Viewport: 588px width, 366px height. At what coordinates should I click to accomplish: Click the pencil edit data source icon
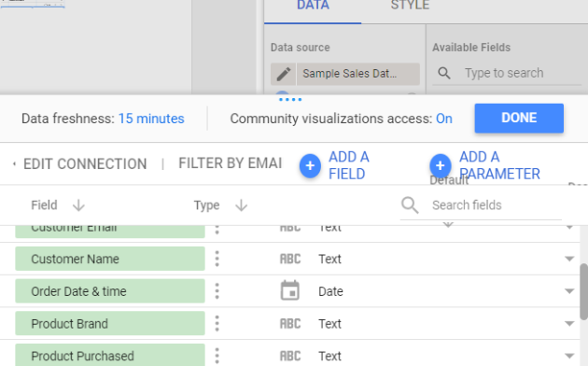tap(284, 74)
